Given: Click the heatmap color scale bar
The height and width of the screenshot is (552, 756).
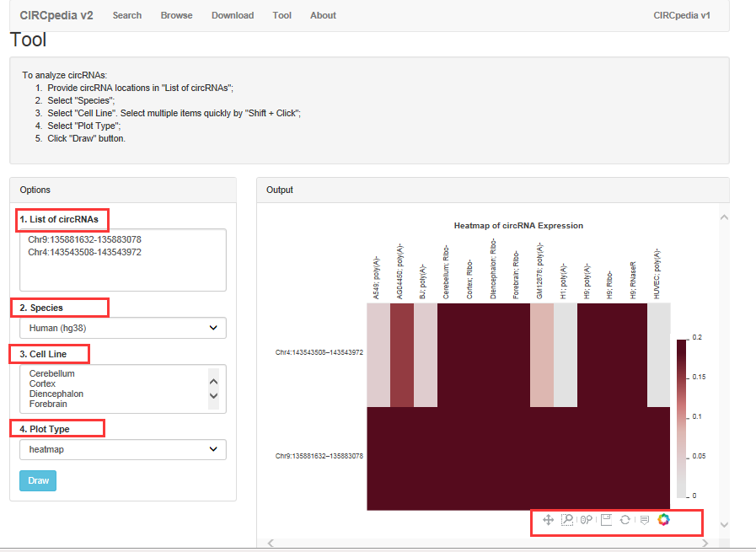Looking at the screenshot, I should (x=682, y=417).
